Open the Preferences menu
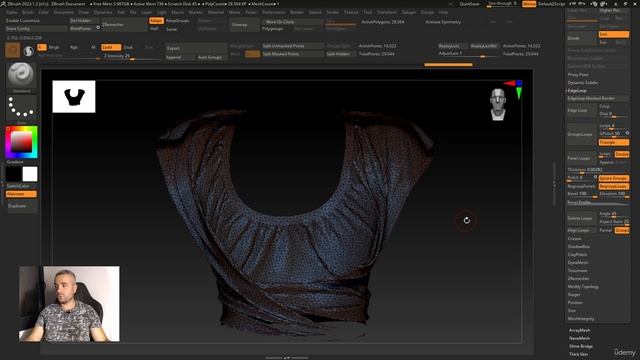The image size is (640, 360). (273, 12)
